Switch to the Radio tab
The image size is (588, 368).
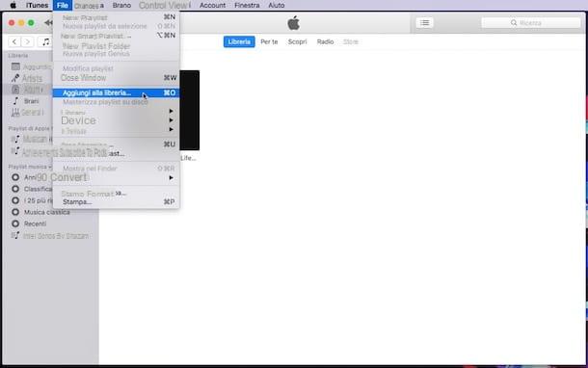pyautogui.click(x=325, y=41)
